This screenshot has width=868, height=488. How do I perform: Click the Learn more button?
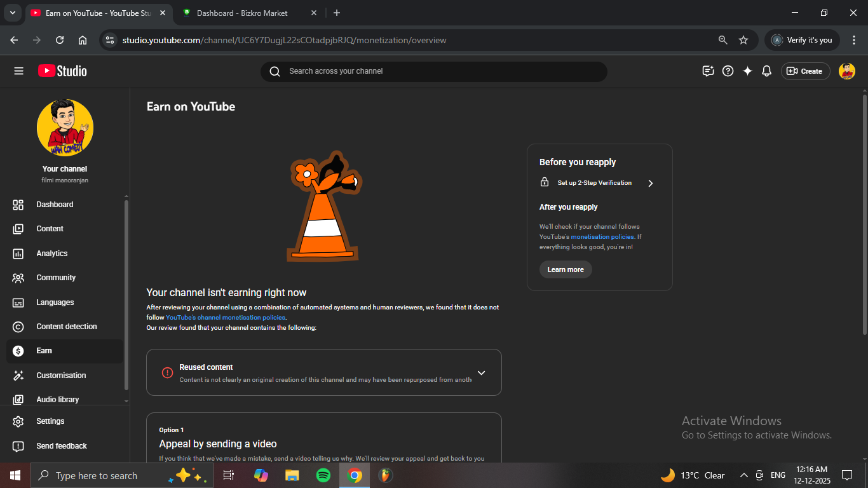(x=566, y=269)
